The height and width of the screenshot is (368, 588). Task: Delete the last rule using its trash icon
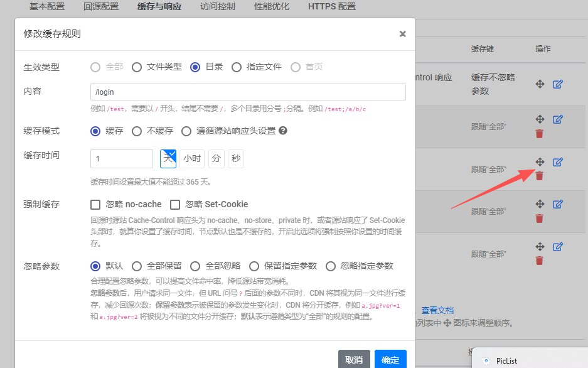pos(539,260)
